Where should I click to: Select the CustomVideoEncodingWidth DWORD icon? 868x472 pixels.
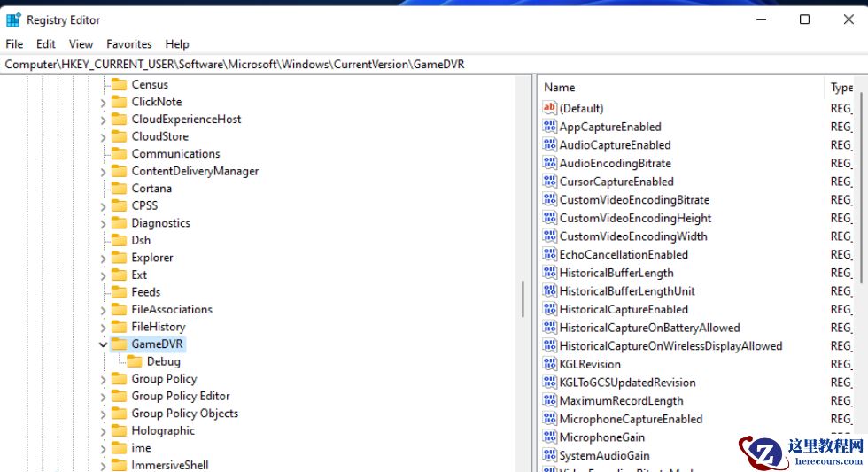549,236
